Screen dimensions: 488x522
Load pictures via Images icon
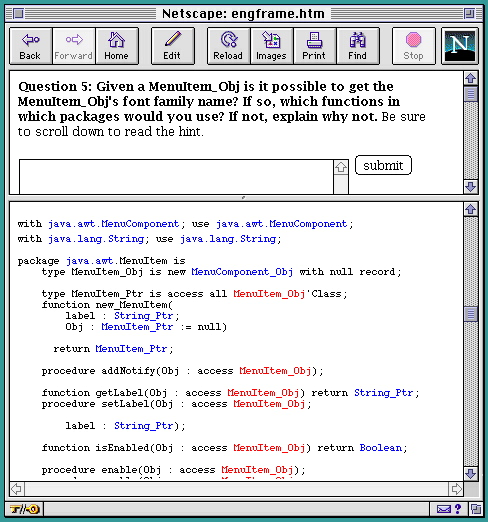pos(271,46)
